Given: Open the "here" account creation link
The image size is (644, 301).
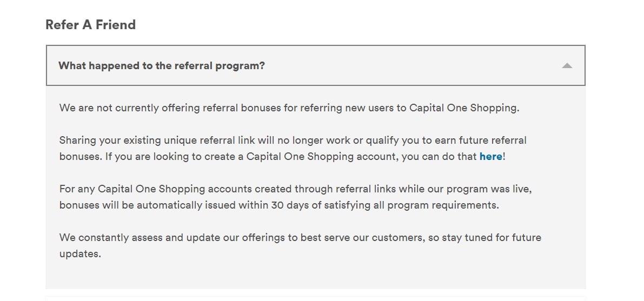Looking at the screenshot, I should [491, 157].
